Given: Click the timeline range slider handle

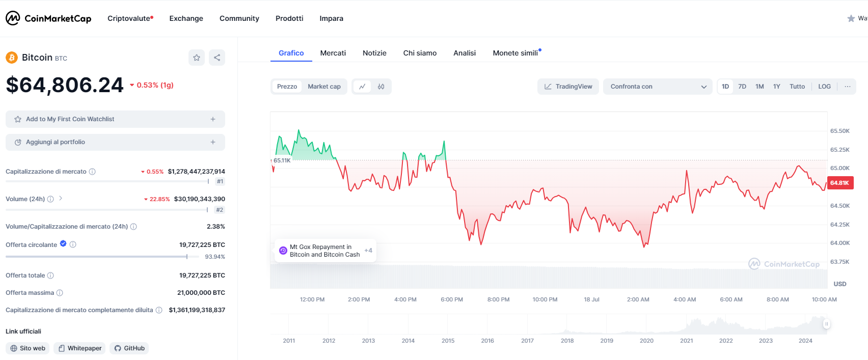Looking at the screenshot, I should point(826,324).
